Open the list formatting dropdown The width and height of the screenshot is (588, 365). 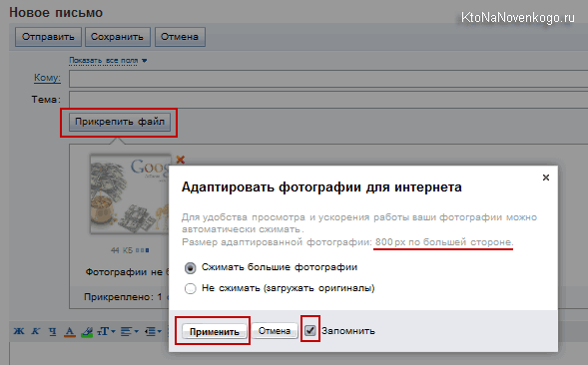click(153, 332)
